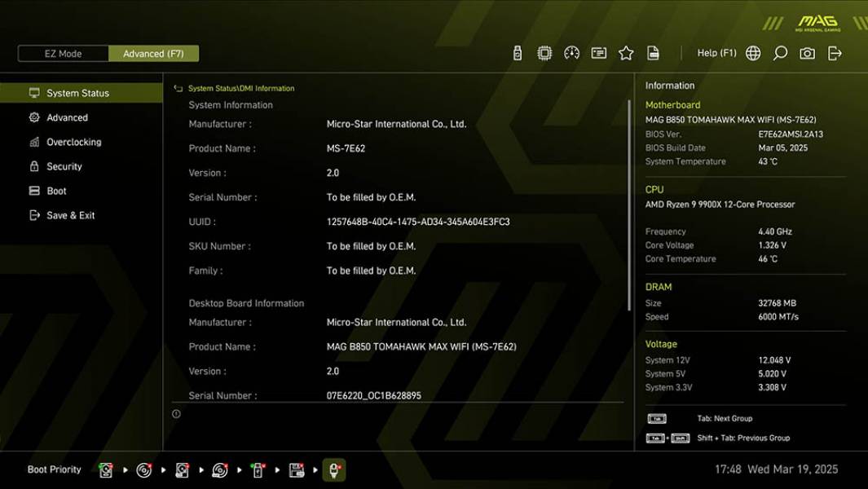Click the 'Boot Priority' label
Viewport: 868px width, 489px height.
(x=55, y=469)
